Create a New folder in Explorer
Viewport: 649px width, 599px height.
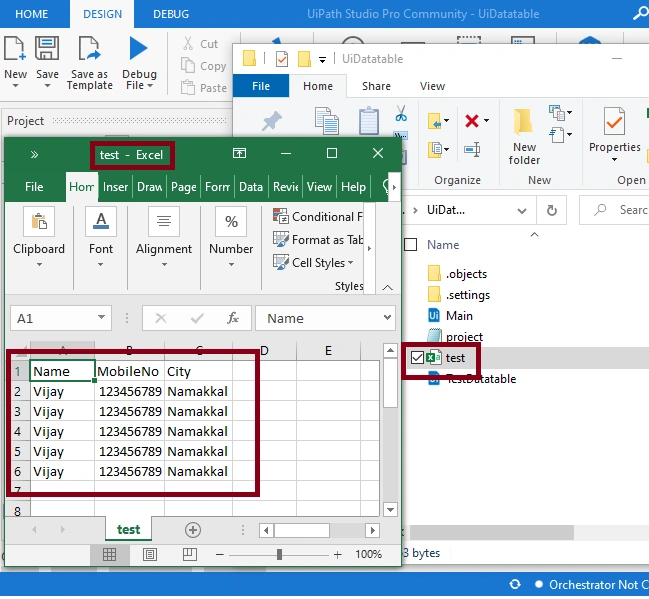524,136
